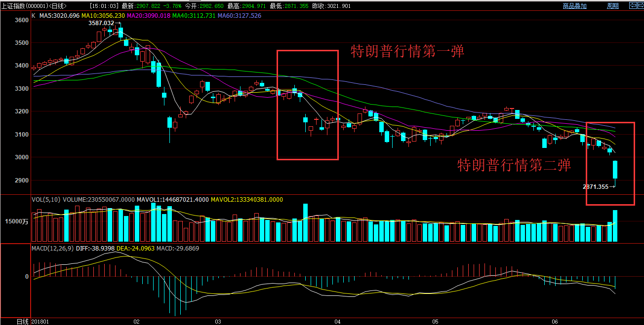Select the 特朗普行情第二弹 annotation text
This screenshot has height=325, width=644.
[x=514, y=165]
